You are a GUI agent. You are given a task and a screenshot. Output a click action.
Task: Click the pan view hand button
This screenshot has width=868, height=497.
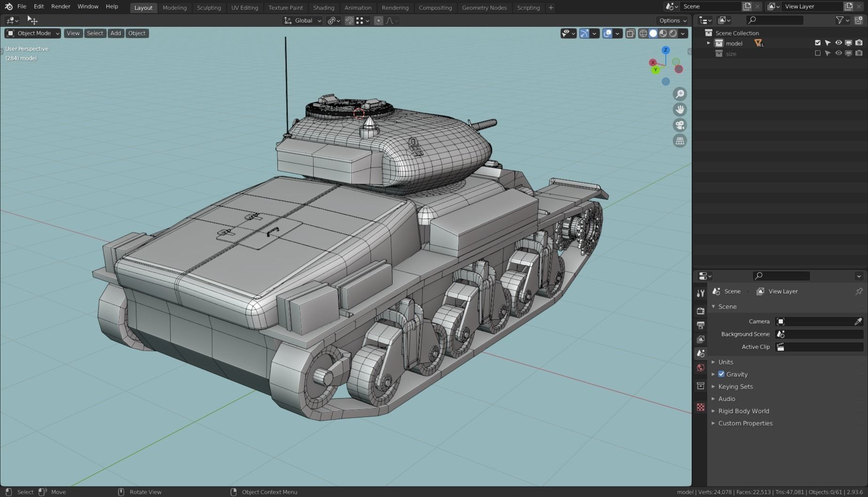point(680,110)
